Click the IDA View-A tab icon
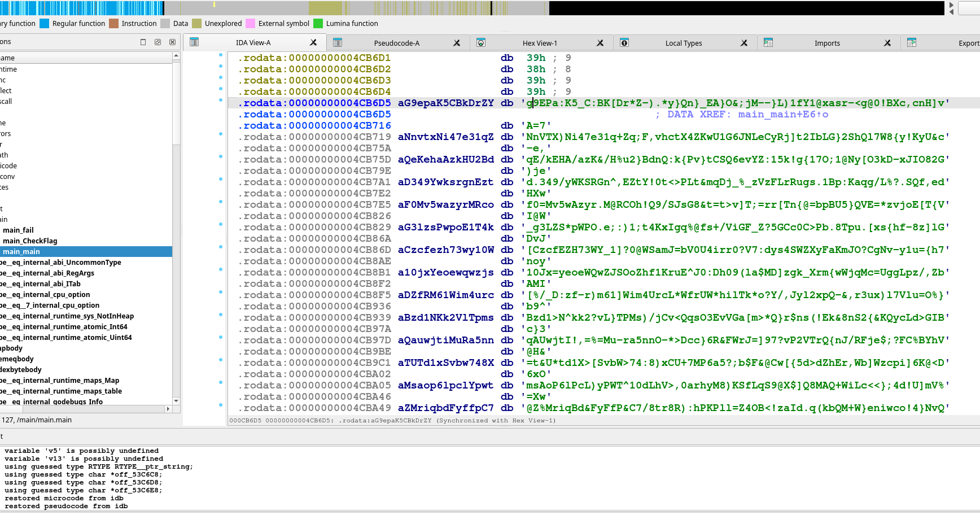 (x=194, y=42)
